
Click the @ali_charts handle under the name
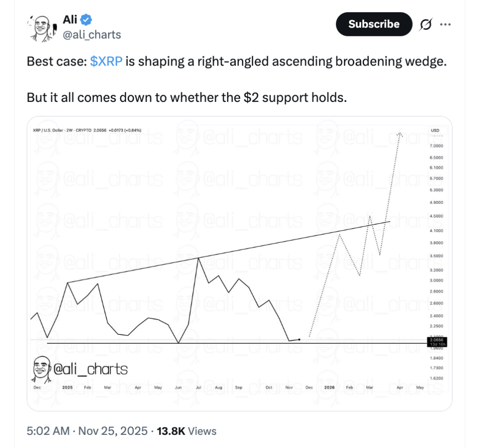click(92, 35)
